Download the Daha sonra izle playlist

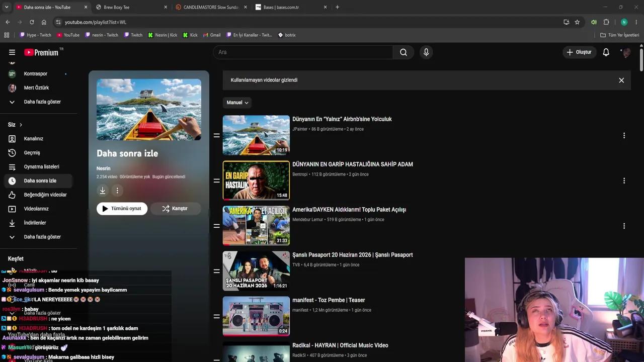tap(103, 191)
